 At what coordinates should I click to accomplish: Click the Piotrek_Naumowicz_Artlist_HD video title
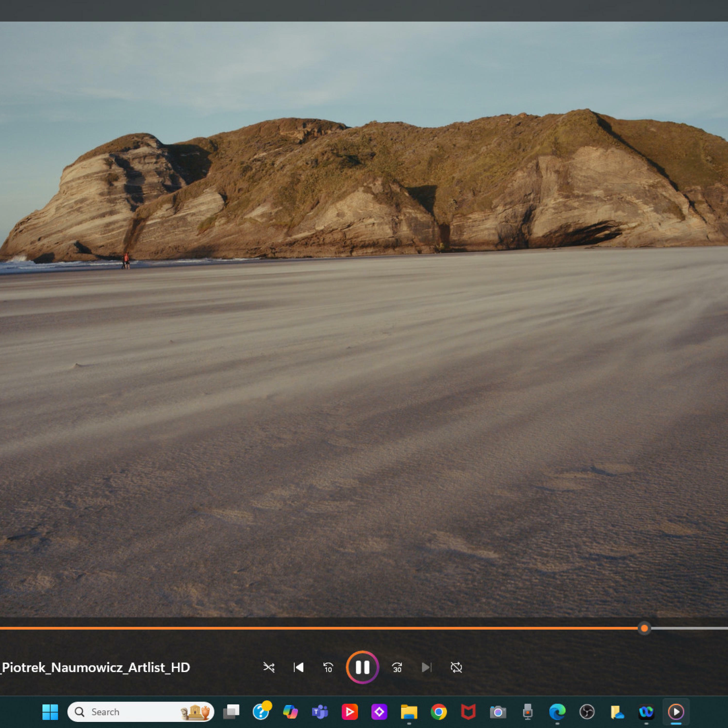pos(96,667)
